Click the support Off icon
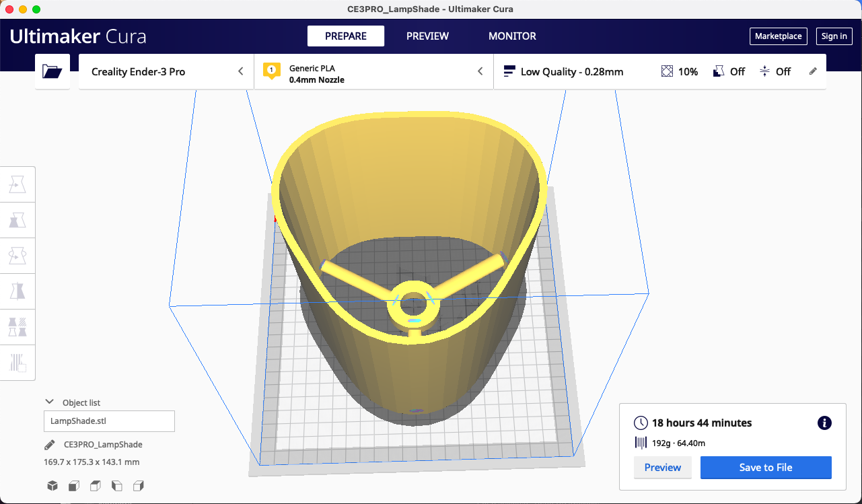 719,71
